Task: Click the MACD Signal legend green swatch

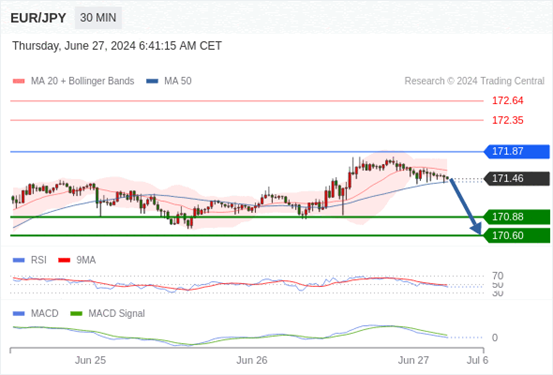Action: coord(76,314)
